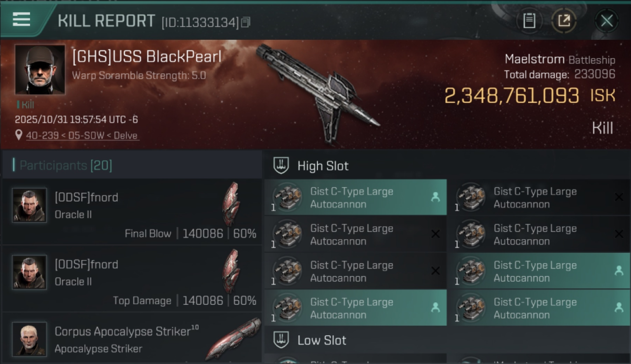Click the [GHS]USS BlackPearl pilot name
The height and width of the screenshot is (364, 631).
pyautogui.click(x=147, y=57)
